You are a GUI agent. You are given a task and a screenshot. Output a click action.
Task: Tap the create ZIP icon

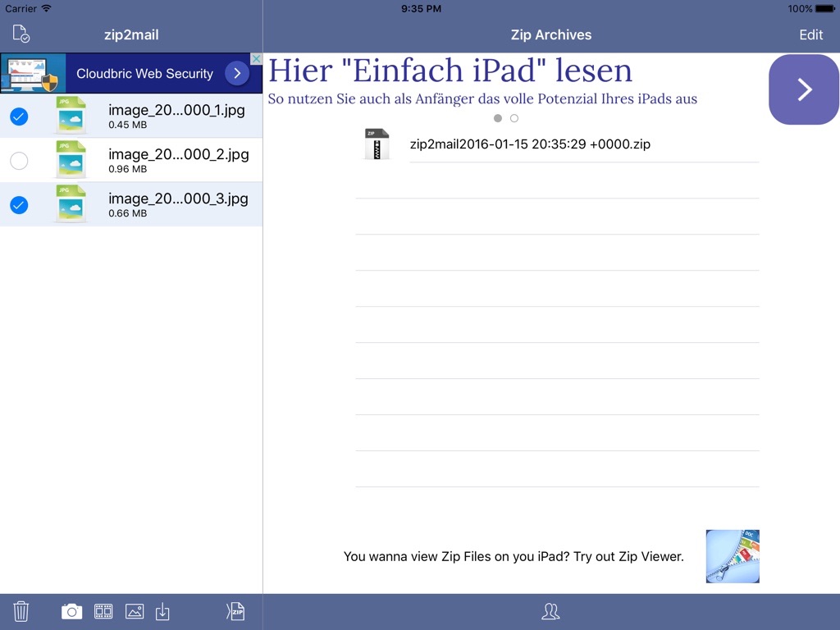click(235, 611)
